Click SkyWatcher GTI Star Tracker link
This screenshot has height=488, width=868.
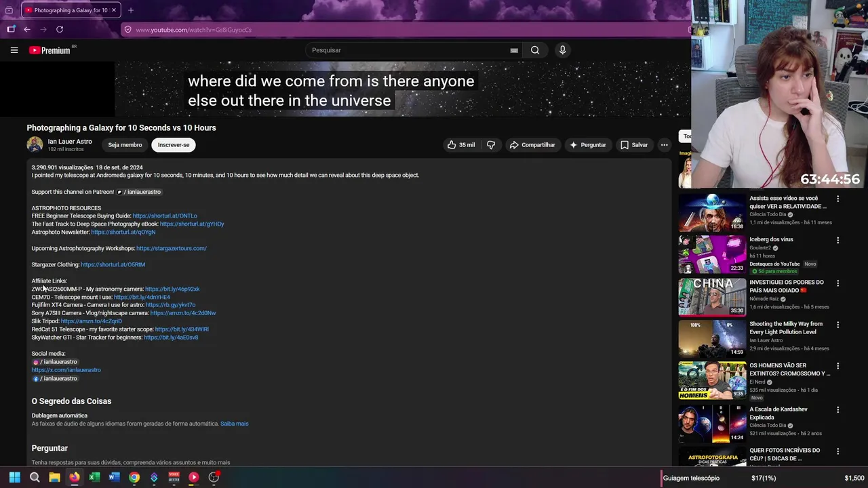point(171,338)
